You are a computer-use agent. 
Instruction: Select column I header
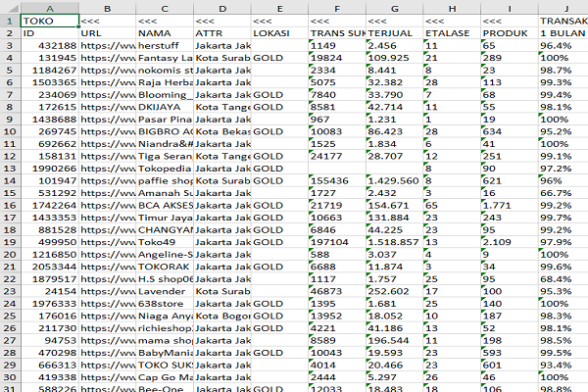(x=510, y=8)
